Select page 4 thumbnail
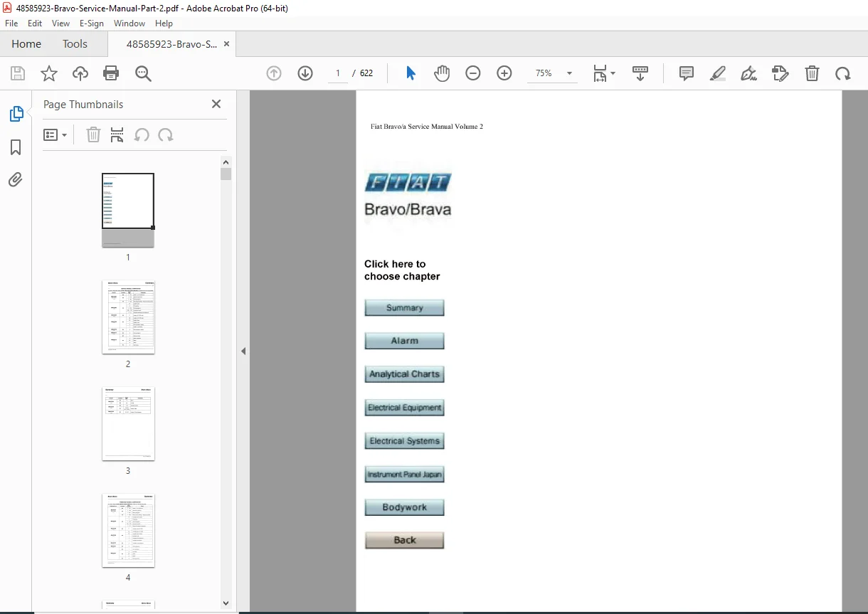Screen dimensions: 868x614 (x=128, y=530)
